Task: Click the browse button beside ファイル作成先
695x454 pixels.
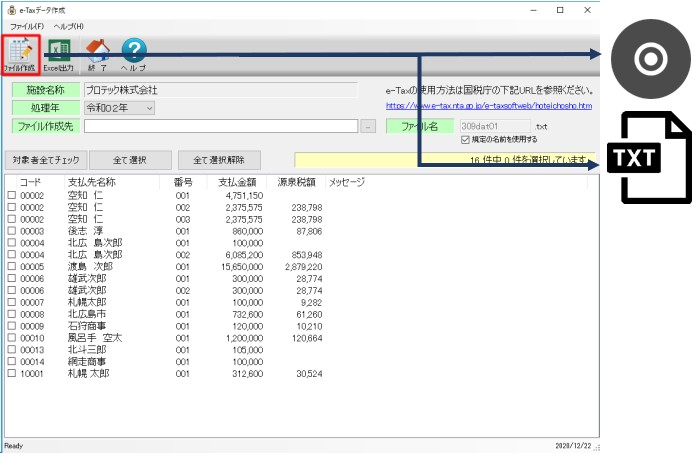Action: [368, 126]
